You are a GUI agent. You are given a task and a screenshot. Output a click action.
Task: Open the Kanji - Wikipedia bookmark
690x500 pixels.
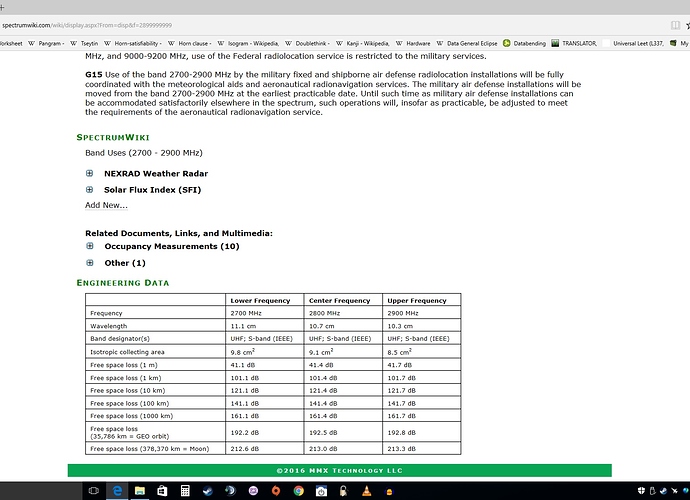coord(366,43)
